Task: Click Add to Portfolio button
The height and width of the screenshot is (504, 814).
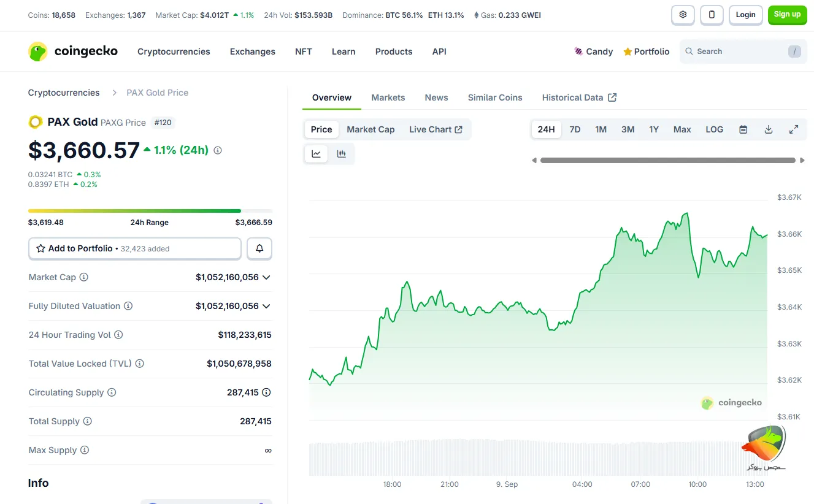Action: pyautogui.click(x=135, y=248)
